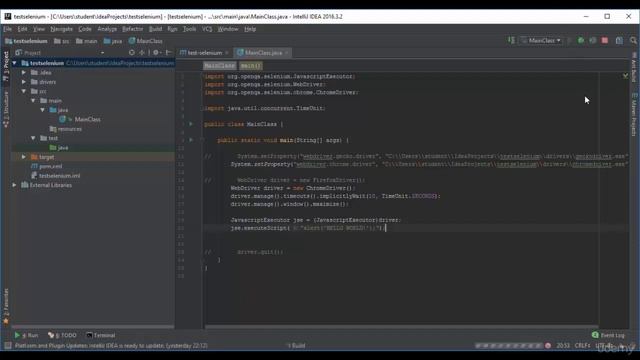Open the Favorites tool window side tab
The image size is (640, 360).
pyautogui.click(x=6, y=306)
